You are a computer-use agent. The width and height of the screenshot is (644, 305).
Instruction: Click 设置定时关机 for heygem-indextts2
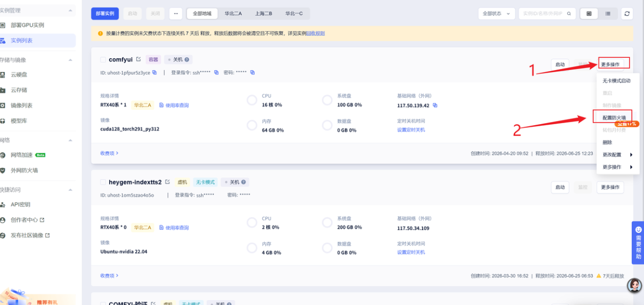(411, 252)
